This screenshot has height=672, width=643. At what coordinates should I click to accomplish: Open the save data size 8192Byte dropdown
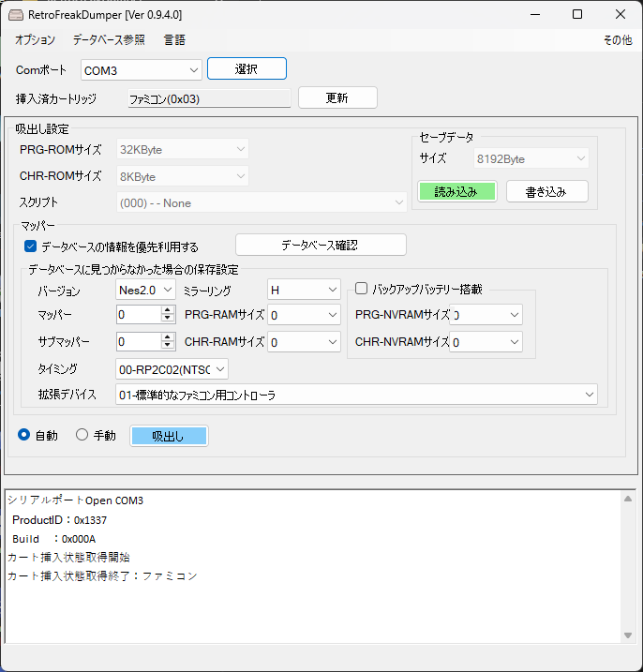[531, 158]
